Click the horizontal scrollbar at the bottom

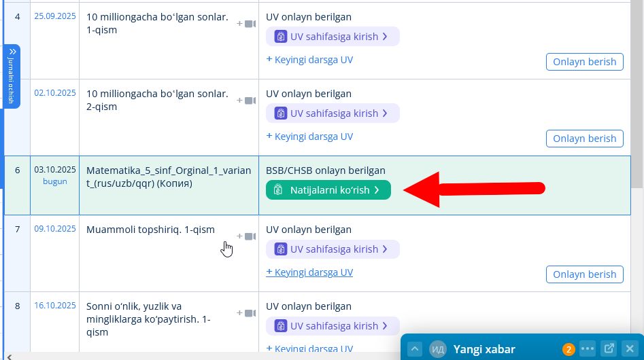pyautogui.click(x=204, y=355)
